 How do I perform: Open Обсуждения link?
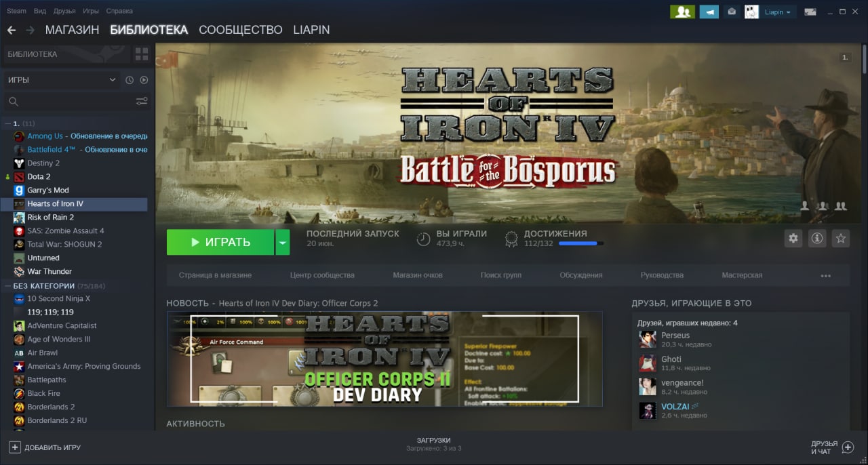tap(581, 275)
